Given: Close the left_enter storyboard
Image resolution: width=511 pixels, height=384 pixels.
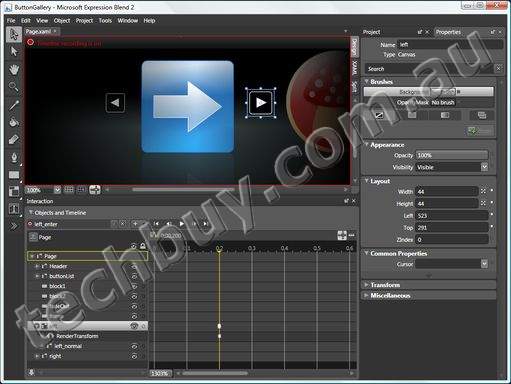Looking at the screenshot, I should [x=123, y=224].
